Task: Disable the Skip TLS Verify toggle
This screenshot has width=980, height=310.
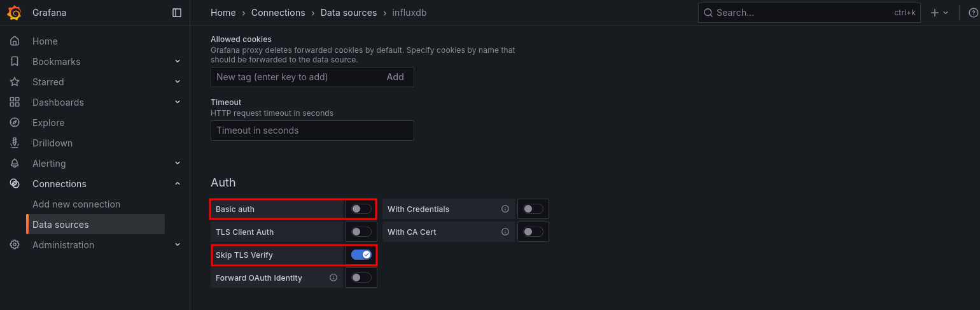Action: point(361,255)
